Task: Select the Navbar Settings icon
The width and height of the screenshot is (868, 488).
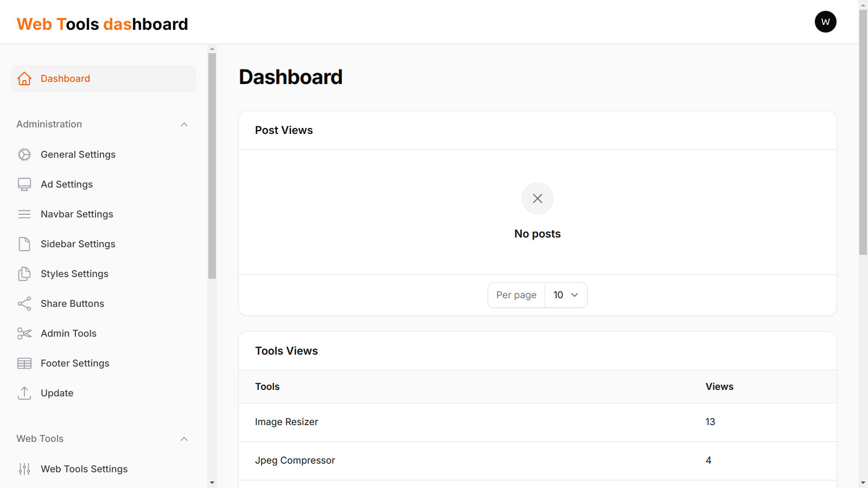Action: click(24, 214)
